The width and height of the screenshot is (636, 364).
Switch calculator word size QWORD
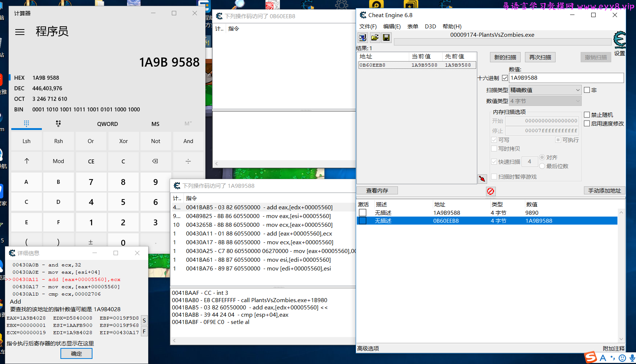107,124
